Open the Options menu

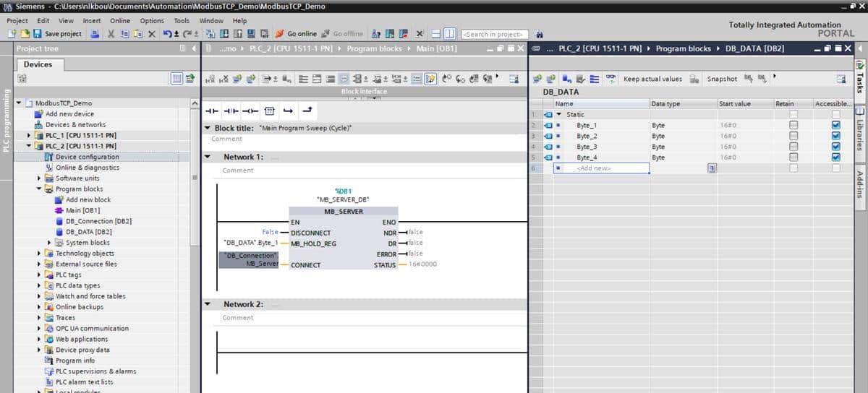(152, 21)
